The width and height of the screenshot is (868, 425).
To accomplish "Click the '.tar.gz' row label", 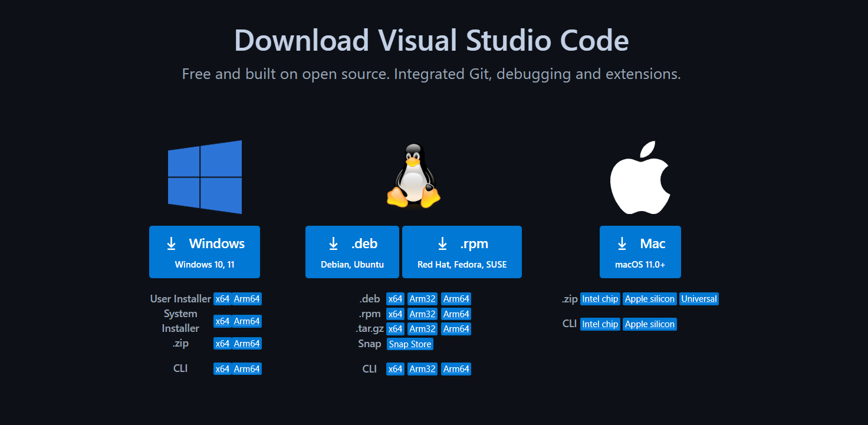I will coord(370,329).
